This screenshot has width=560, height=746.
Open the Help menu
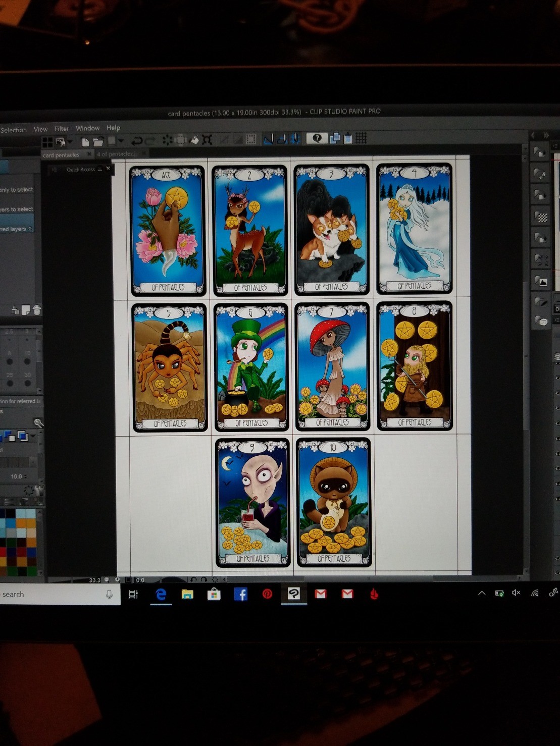[x=113, y=128]
